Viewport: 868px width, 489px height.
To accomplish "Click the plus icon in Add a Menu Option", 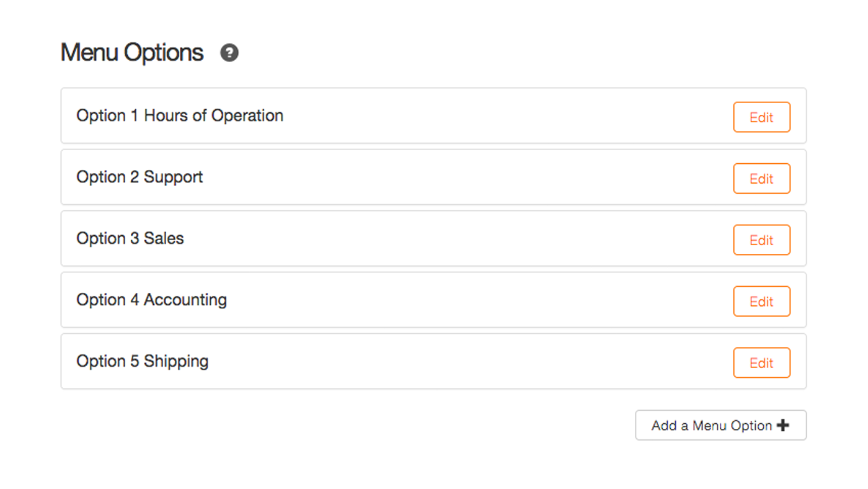I will [x=783, y=426].
